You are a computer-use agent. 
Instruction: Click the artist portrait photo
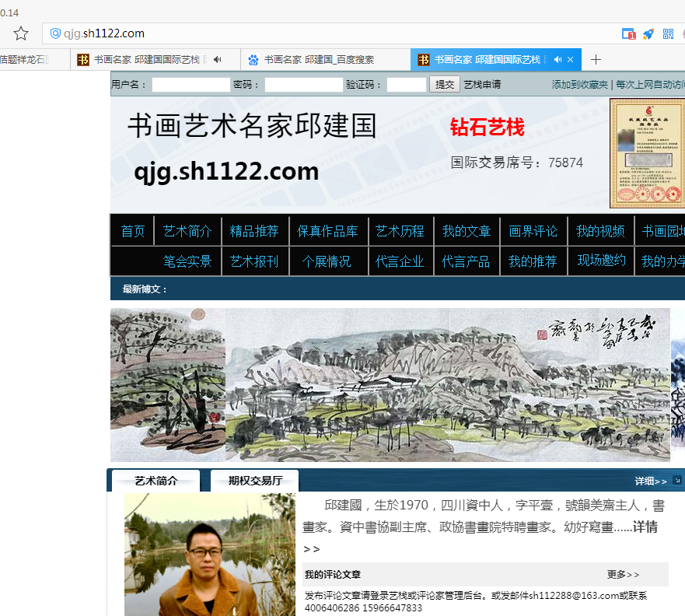coord(210,555)
